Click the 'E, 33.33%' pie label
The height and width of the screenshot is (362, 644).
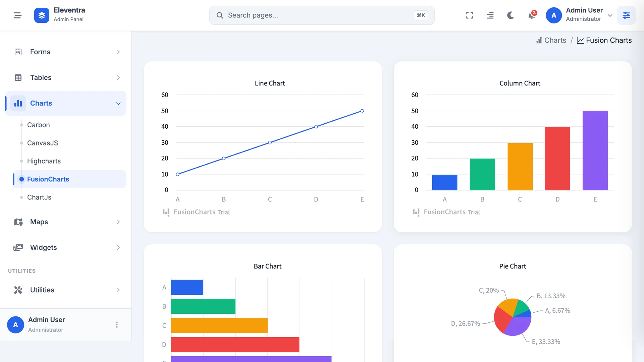coord(546,342)
